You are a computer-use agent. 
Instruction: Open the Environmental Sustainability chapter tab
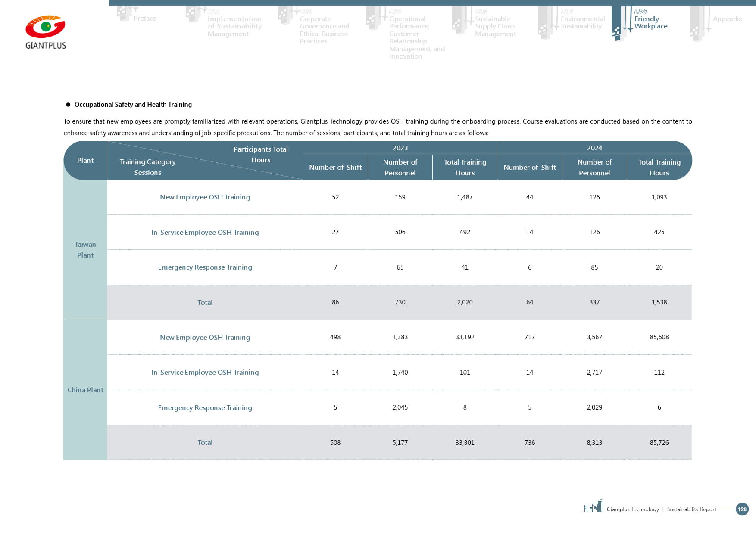pyautogui.click(x=582, y=22)
